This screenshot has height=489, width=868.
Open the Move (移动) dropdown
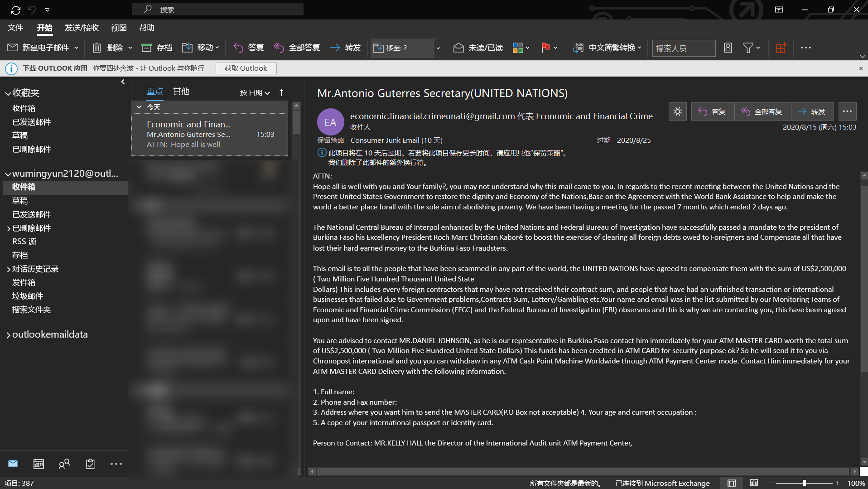point(201,48)
